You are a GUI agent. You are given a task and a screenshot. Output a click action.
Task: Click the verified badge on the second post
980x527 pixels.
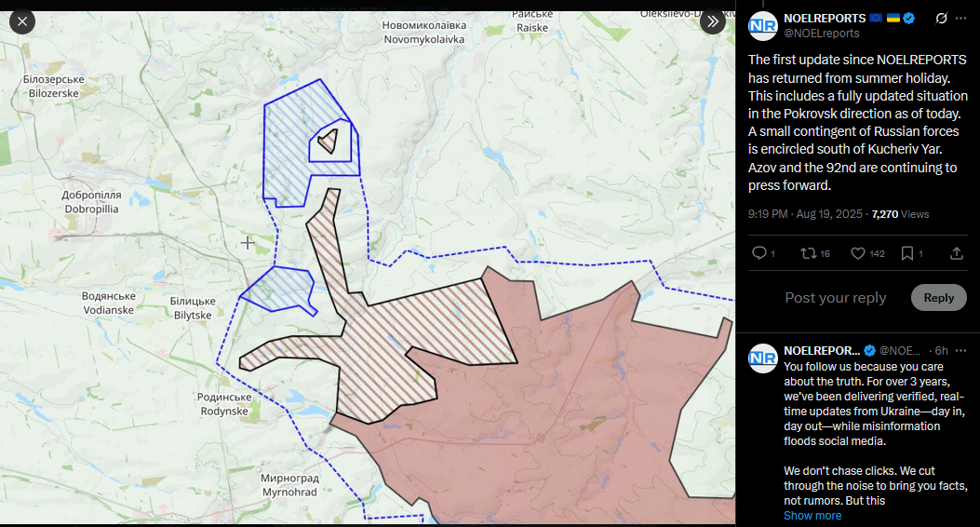(x=869, y=351)
